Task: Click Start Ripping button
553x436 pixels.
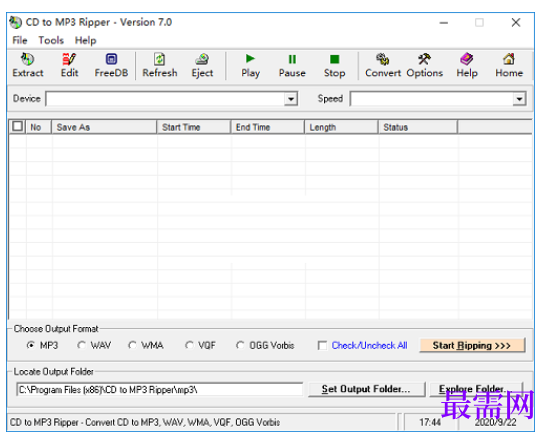Action: point(472,345)
